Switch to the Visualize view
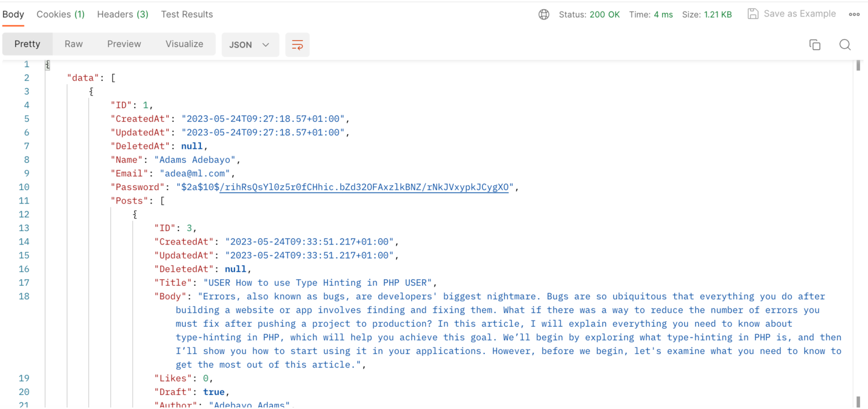This screenshot has width=868, height=409. (x=184, y=44)
